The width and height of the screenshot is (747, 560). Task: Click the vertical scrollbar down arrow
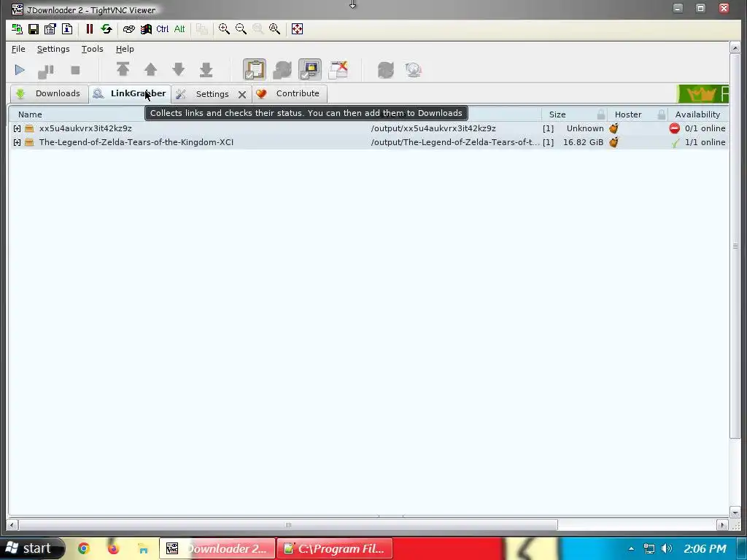click(735, 513)
